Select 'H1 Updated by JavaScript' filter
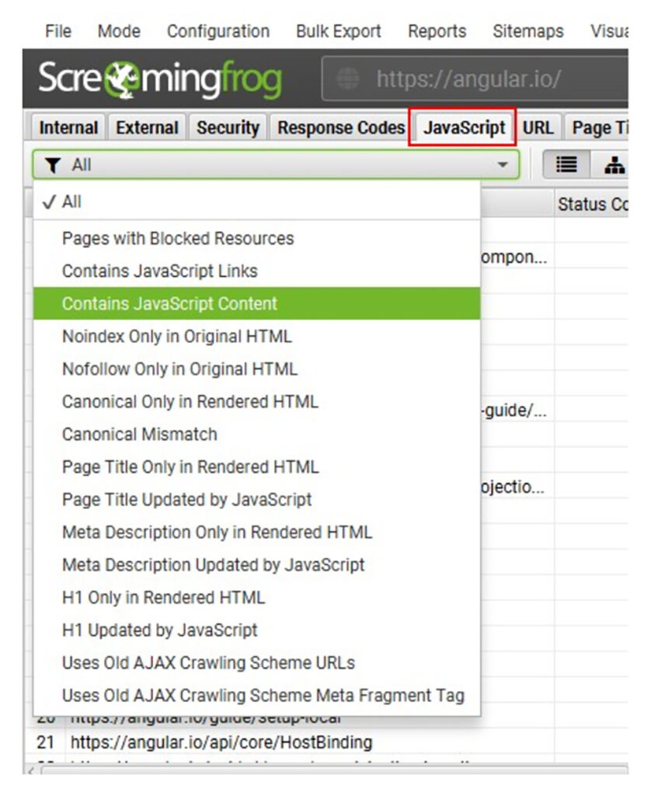672x796 pixels. [x=159, y=630]
